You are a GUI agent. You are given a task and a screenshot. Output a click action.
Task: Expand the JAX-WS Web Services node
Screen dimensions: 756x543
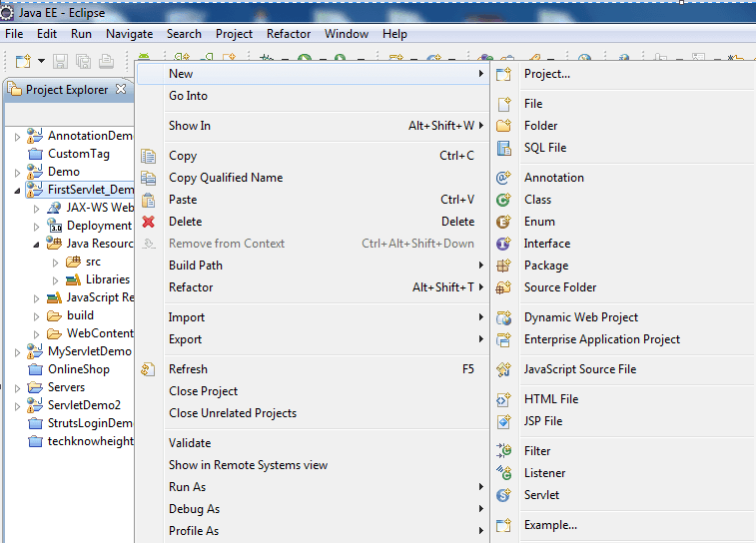[x=37, y=209]
